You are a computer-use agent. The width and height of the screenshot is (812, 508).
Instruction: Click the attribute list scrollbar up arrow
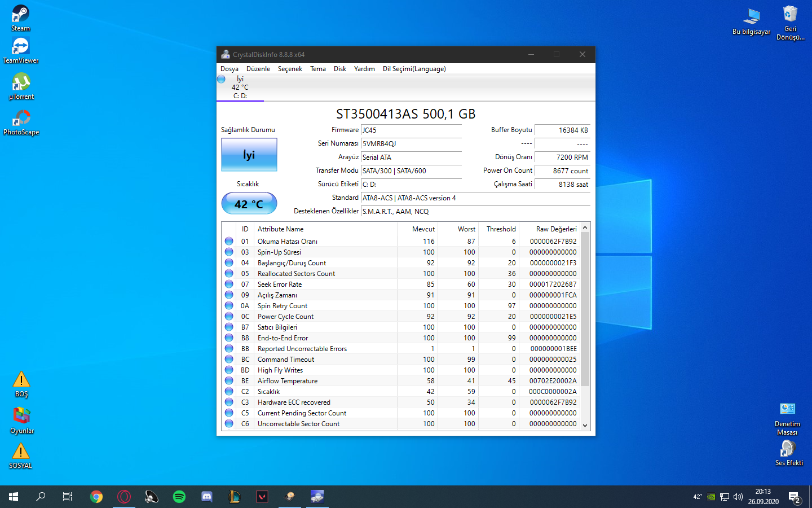pyautogui.click(x=585, y=227)
